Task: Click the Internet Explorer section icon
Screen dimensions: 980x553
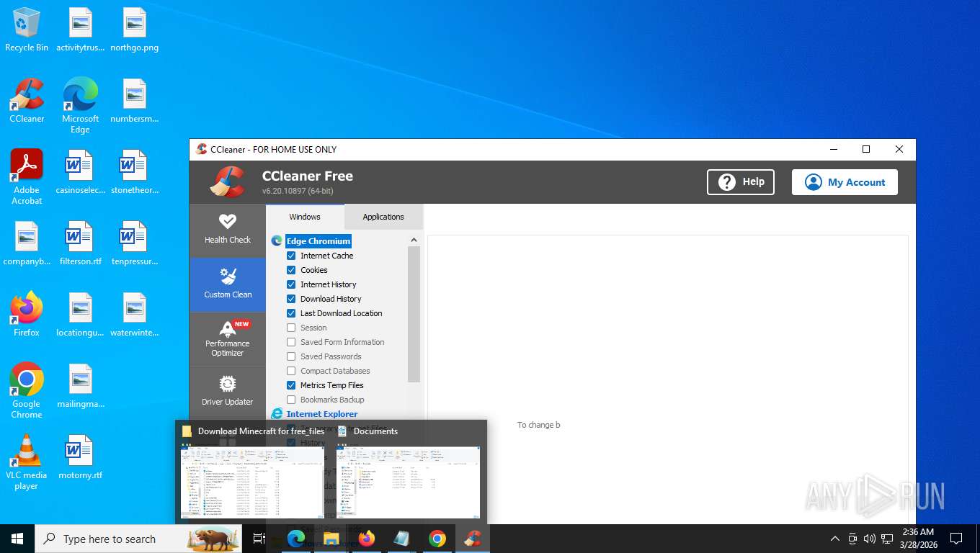Action: click(277, 414)
